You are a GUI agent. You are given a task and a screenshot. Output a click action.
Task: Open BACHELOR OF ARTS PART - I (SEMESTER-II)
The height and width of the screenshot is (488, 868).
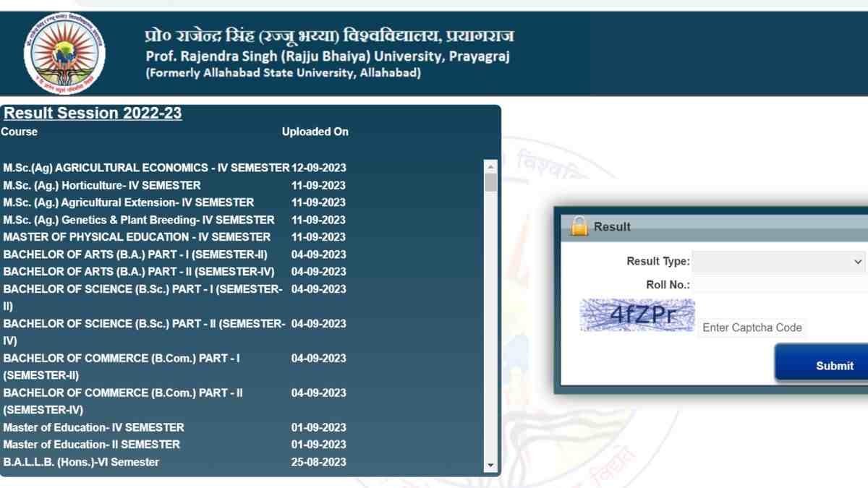coord(135,254)
